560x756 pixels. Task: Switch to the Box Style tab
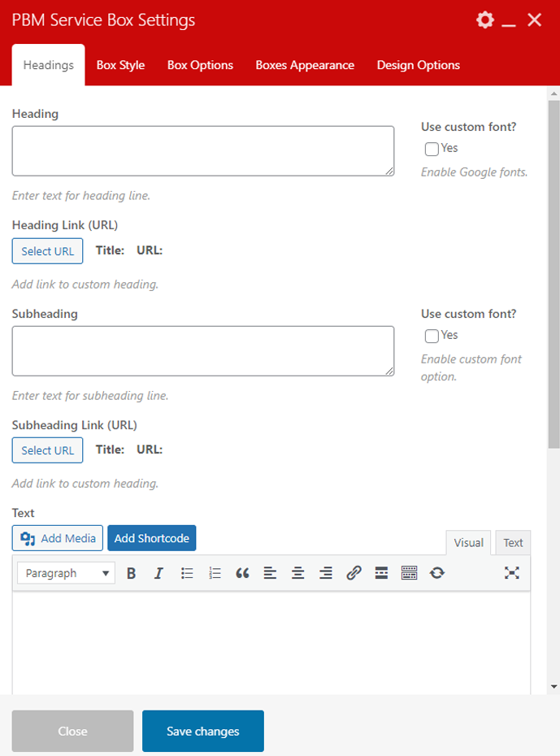coord(120,65)
